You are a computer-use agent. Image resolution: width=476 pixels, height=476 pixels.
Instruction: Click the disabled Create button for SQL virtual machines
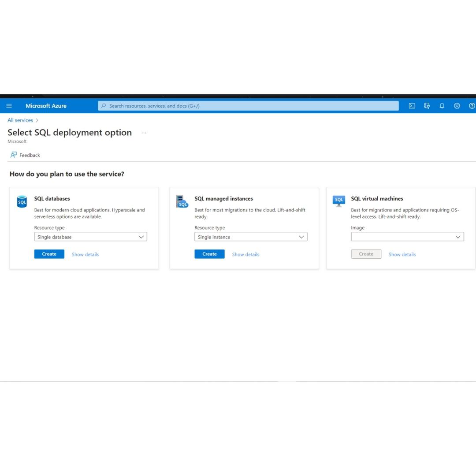coord(366,254)
